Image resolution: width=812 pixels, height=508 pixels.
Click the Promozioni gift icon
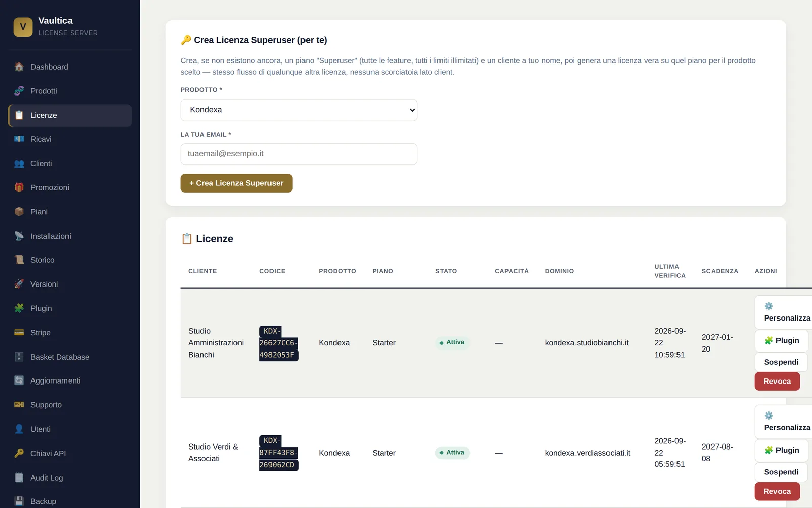click(x=19, y=187)
